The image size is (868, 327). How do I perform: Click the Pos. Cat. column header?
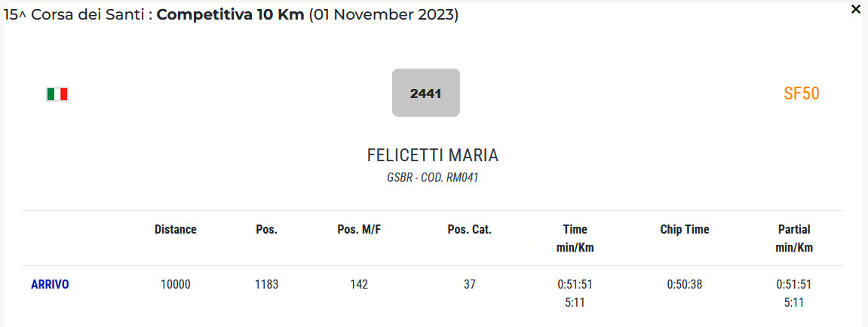click(x=469, y=230)
